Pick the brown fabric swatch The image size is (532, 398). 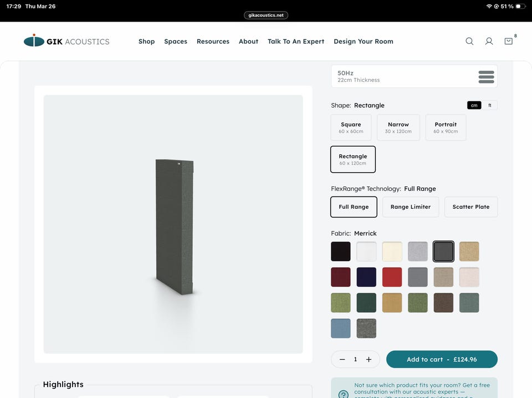pos(443,303)
